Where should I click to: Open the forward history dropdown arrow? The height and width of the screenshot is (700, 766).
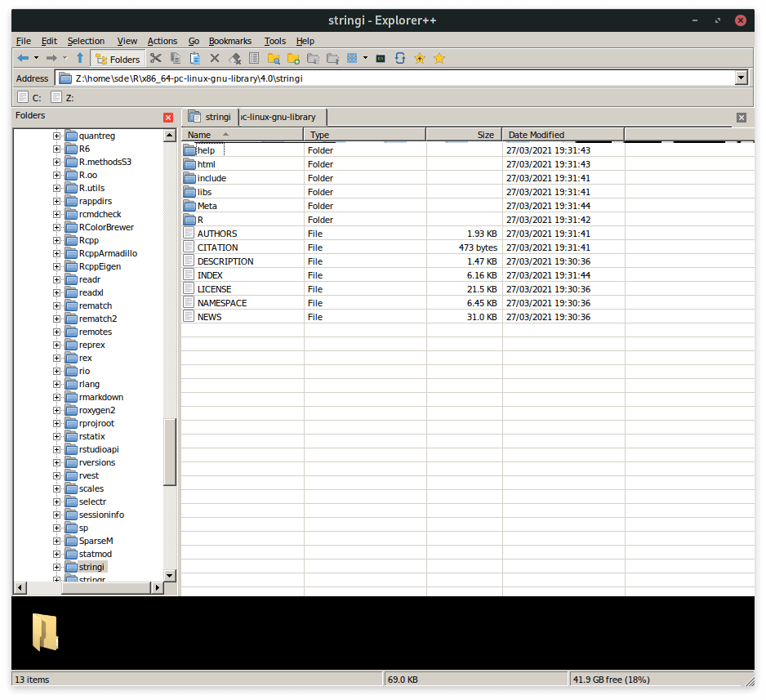[x=65, y=58]
